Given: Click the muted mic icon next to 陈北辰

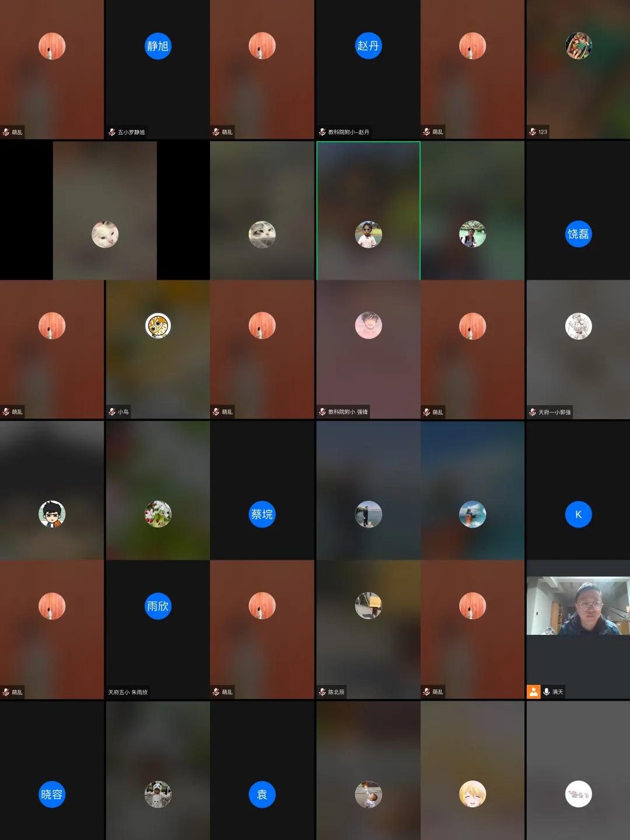Looking at the screenshot, I should tap(322, 692).
